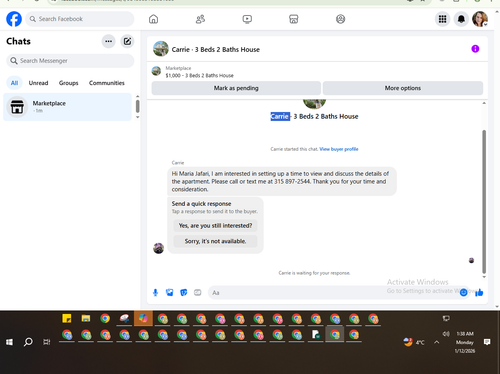Click conversation scrollbar up arrow
Image resolution: width=500 pixels, height=374 pixels.
tap(484, 103)
